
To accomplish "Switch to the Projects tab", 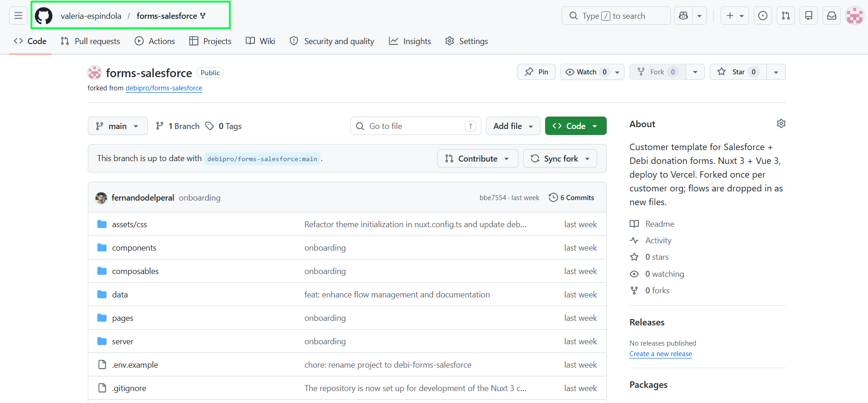I will click(210, 41).
